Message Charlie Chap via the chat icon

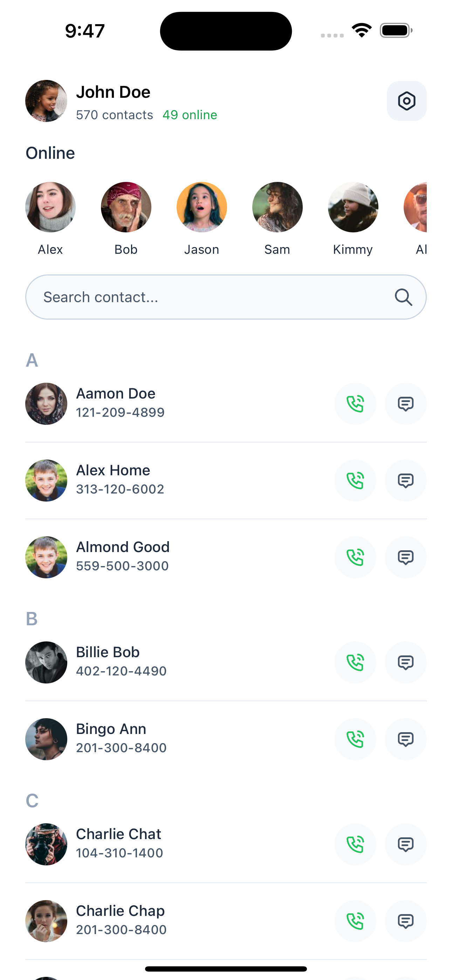[x=406, y=921]
